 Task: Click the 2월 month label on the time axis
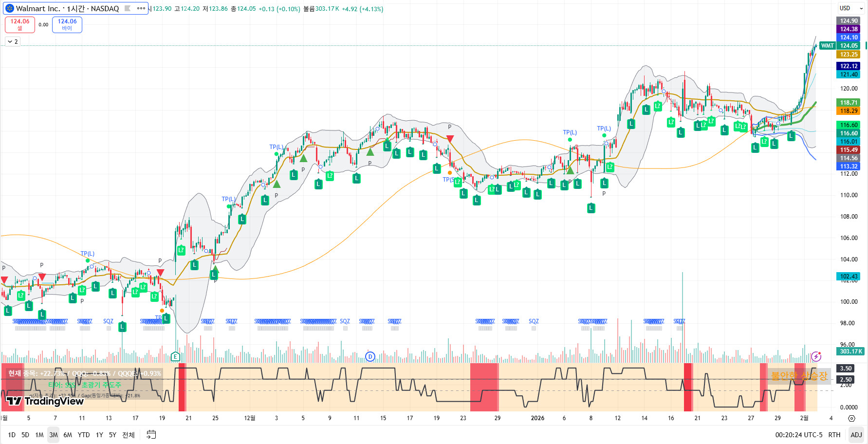coord(804,418)
